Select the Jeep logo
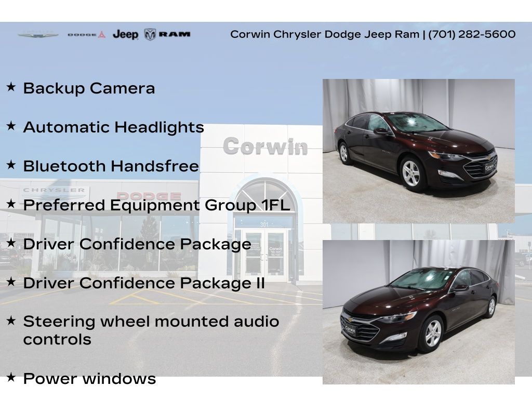 [125, 35]
